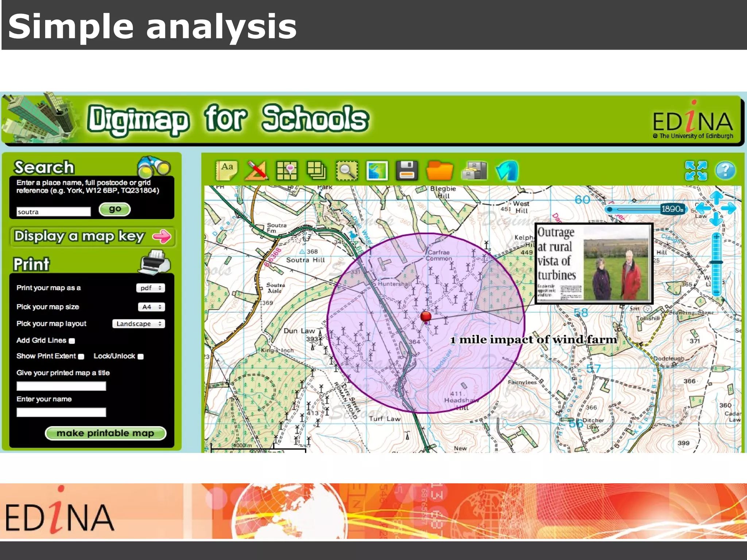Screen dimensions: 747x560
Task: Enable the Add Grid Lines checkbox
Action: click(x=72, y=341)
